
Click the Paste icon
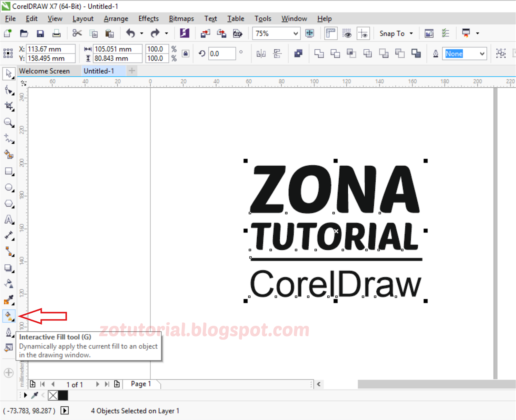[110, 34]
